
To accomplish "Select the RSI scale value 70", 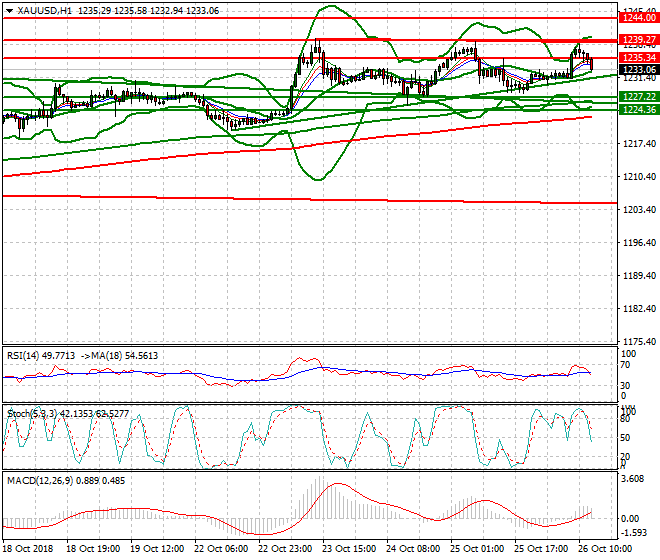I will pyautogui.click(x=625, y=365).
